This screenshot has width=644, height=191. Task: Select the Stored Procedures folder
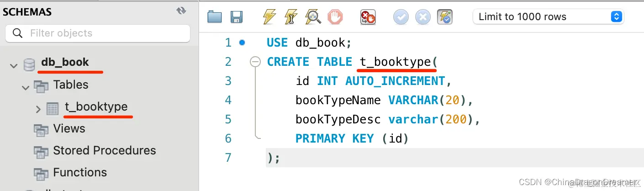105,150
